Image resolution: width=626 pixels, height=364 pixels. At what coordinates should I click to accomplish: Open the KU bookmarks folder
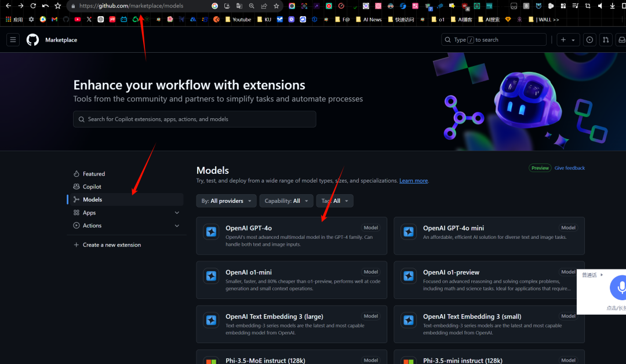[264, 19]
